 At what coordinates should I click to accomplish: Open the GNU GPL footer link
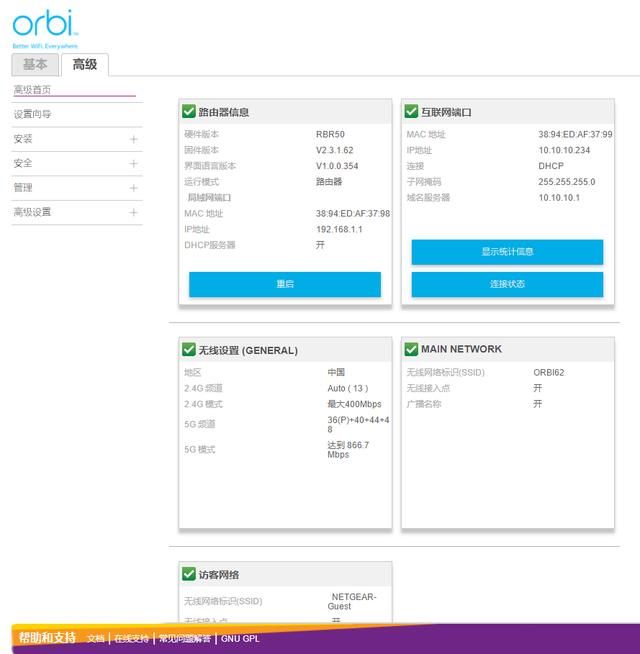(240, 639)
